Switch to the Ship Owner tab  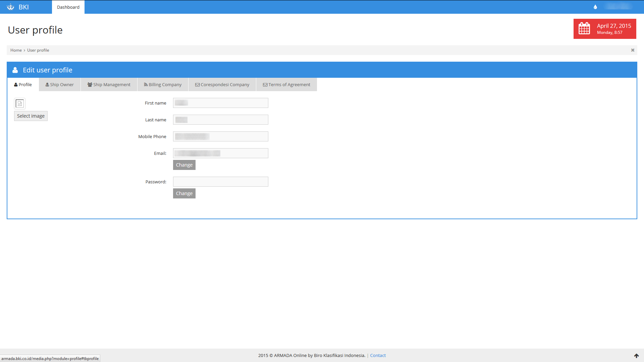pyautogui.click(x=60, y=85)
